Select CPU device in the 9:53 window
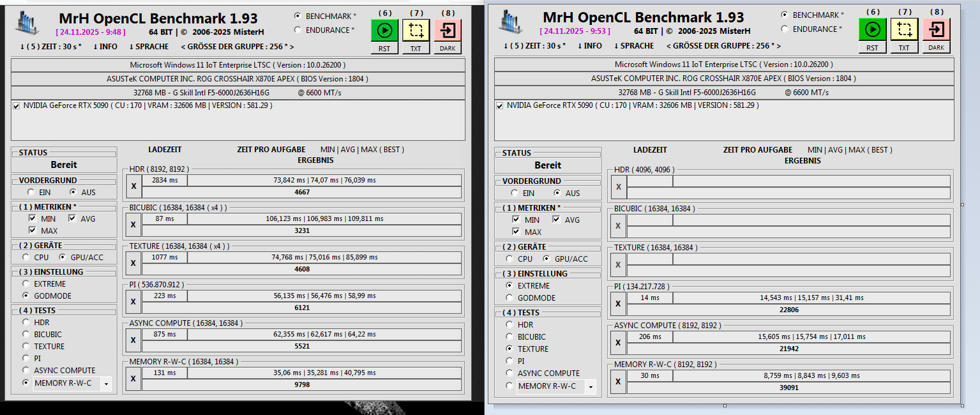The width and height of the screenshot is (980, 415). pos(509,259)
